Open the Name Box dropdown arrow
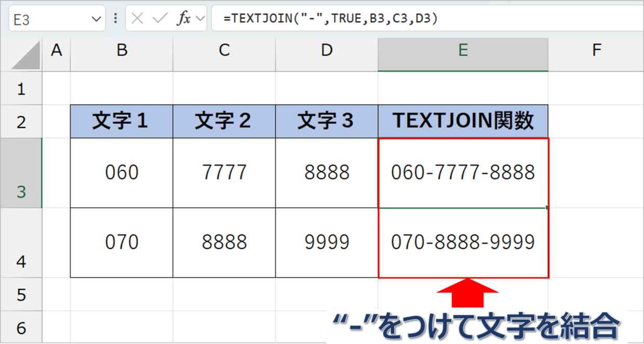Image resolution: width=644 pixels, height=344 pixels. 96,19
